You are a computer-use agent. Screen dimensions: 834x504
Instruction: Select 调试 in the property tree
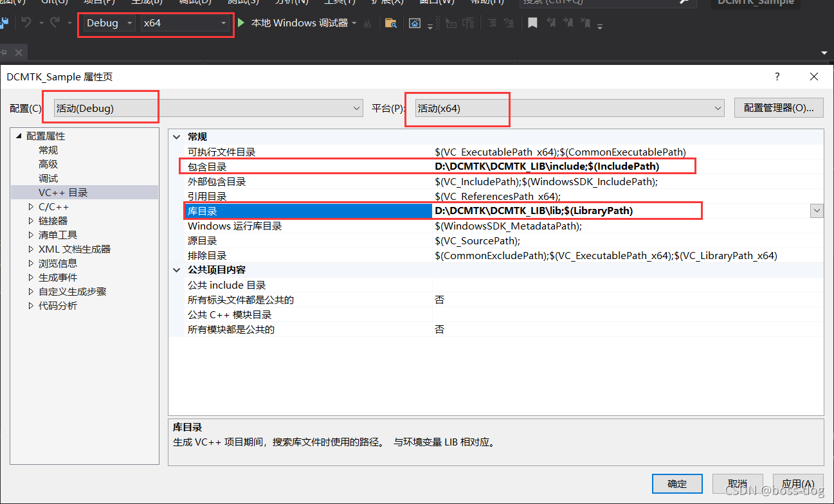48,178
